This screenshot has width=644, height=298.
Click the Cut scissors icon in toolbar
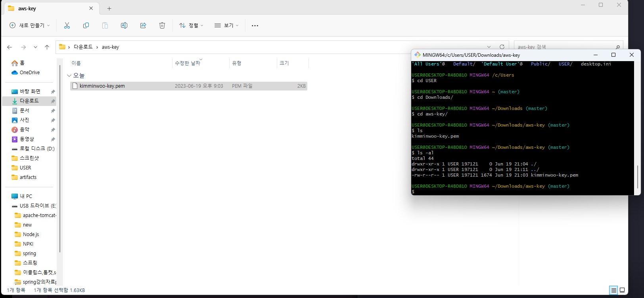click(67, 25)
